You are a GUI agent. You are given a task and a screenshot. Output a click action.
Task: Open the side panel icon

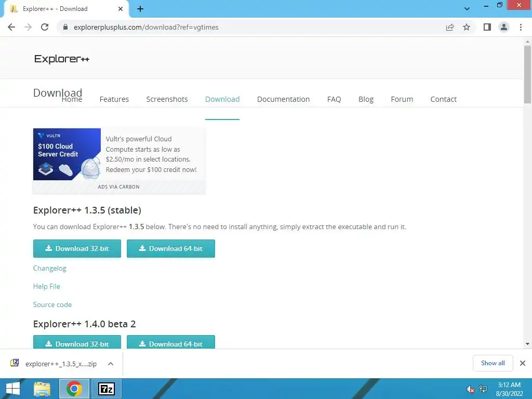click(x=487, y=27)
